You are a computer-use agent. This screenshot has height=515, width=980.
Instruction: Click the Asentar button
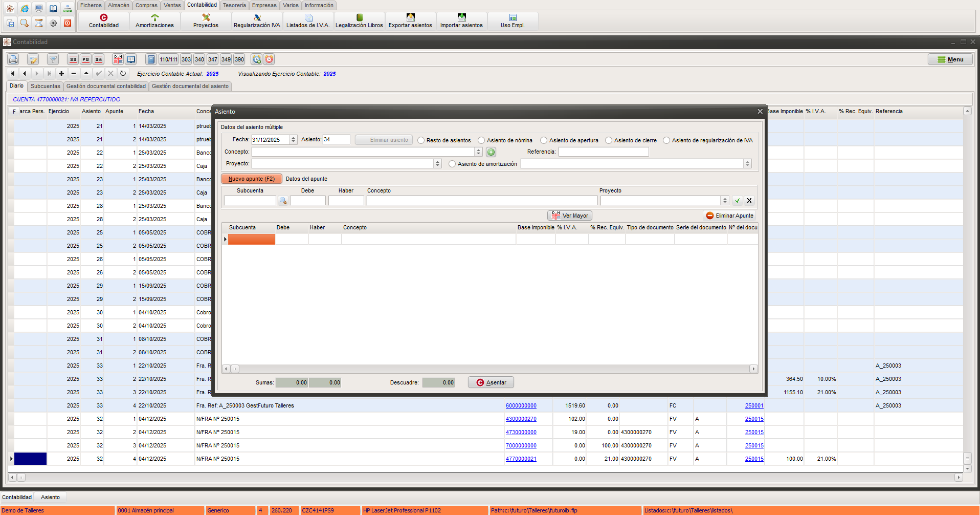coord(491,382)
